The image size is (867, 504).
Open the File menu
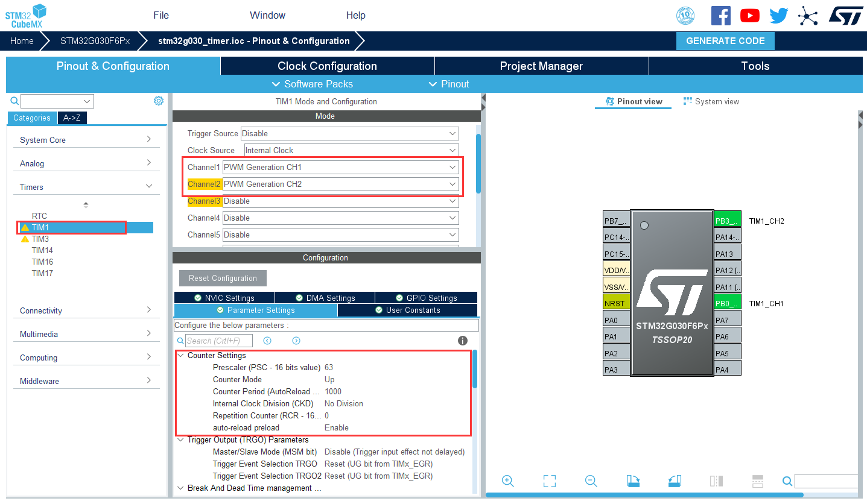[161, 16]
